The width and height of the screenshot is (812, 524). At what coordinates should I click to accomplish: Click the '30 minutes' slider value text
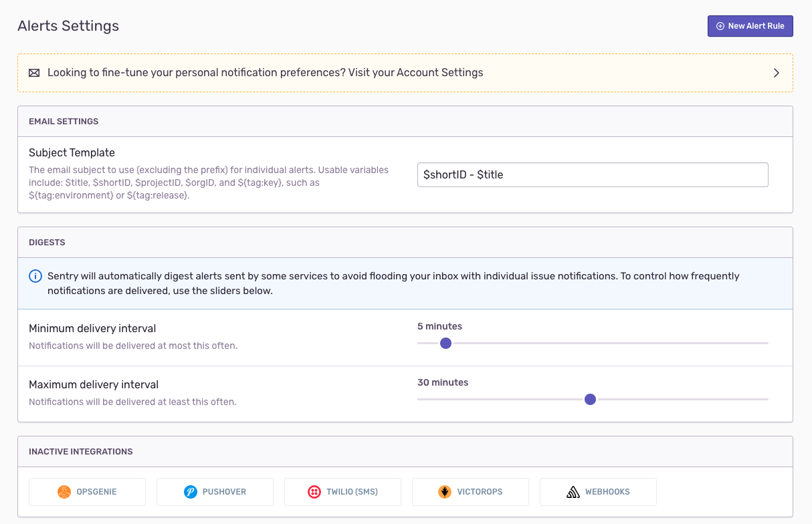tap(443, 383)
